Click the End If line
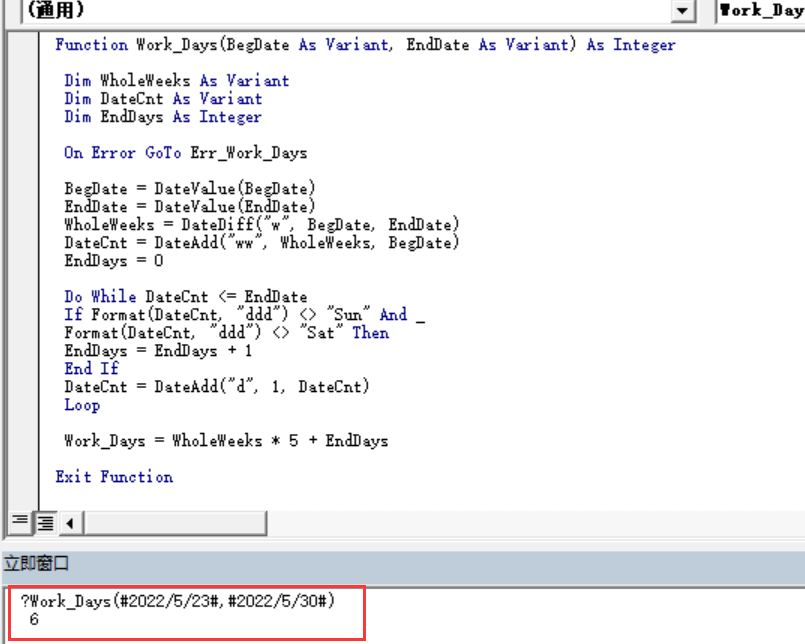The image size is (805, 644). point(91,368)
